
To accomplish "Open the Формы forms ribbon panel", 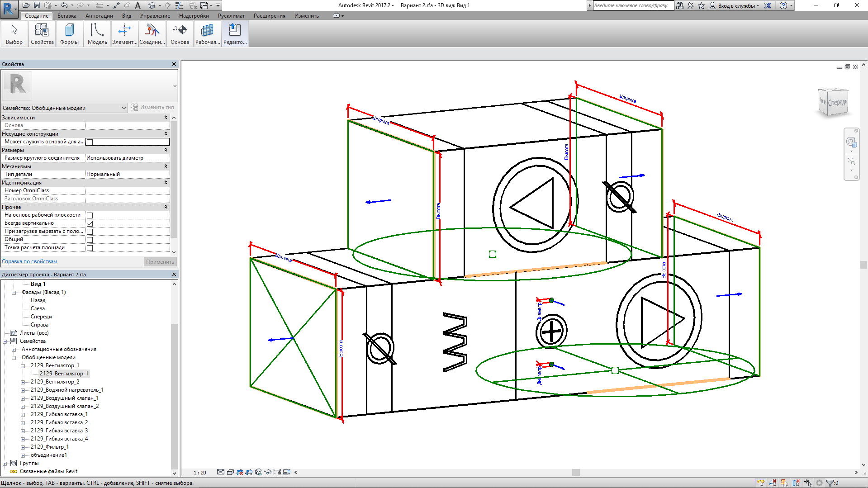I will point(69,34).
